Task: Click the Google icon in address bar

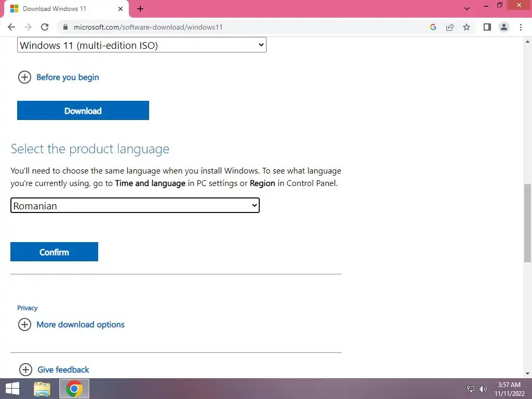Action: coord(433,27)
